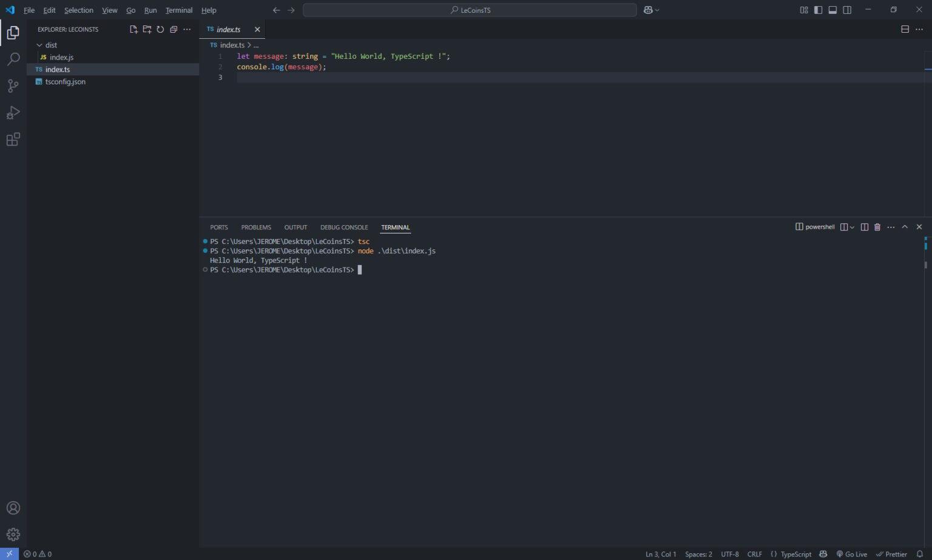Toggle the Split Editor layout control
This screenshot has height=560, width=932.
point(905,29)
